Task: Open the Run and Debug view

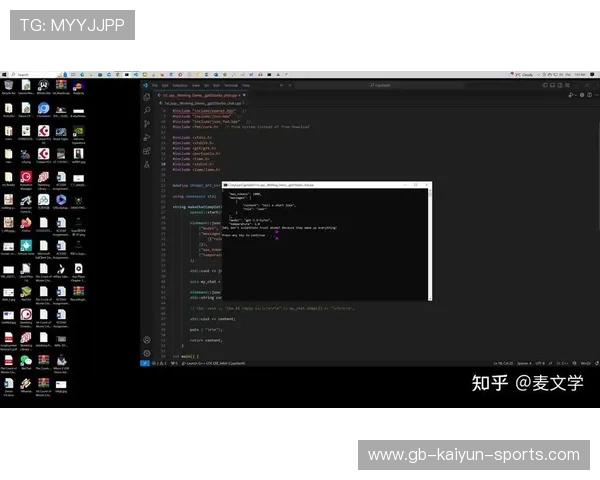Action: click(x=146, y=137)
